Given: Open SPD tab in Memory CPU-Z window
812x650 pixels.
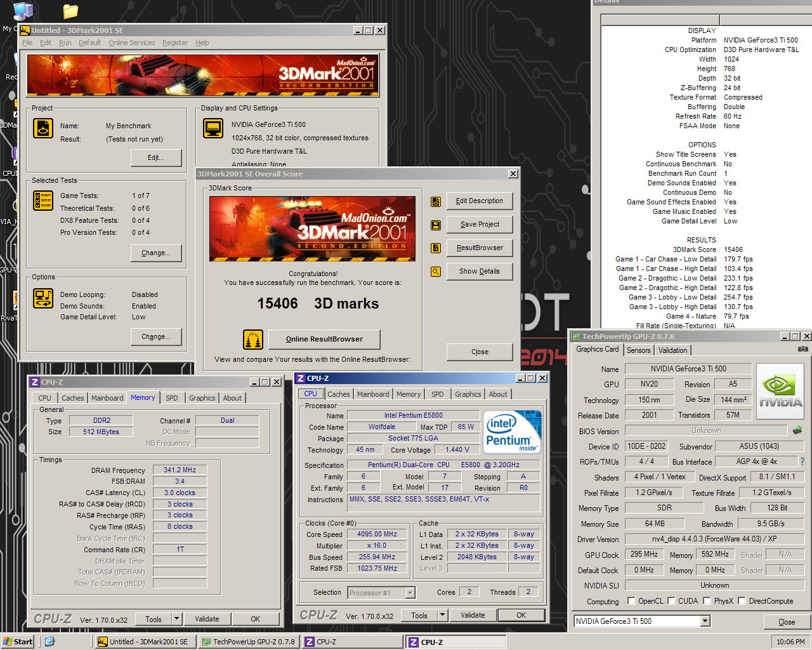Looking at the screenshot, I should click(x=172, y=398).
